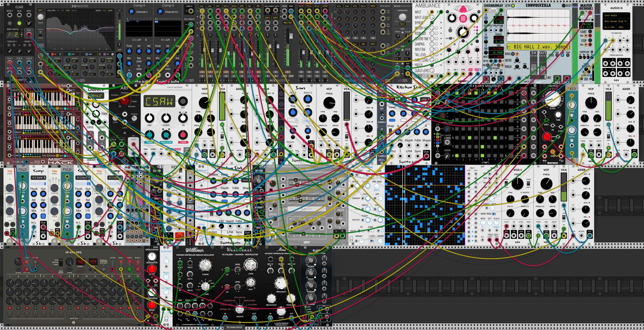644x330 pixels.
Task: Click the CLK 2 output jack on CLKD
Action: (19, 63)
